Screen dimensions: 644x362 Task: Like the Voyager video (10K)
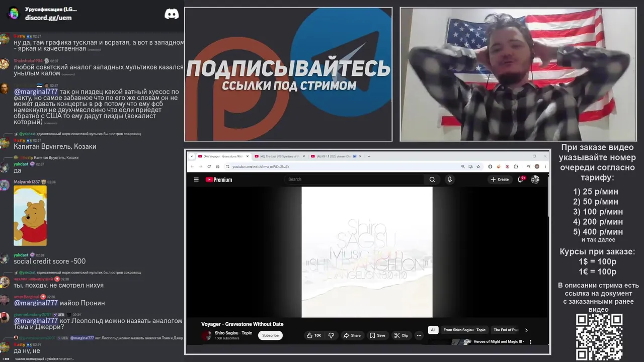pos(314,335)
